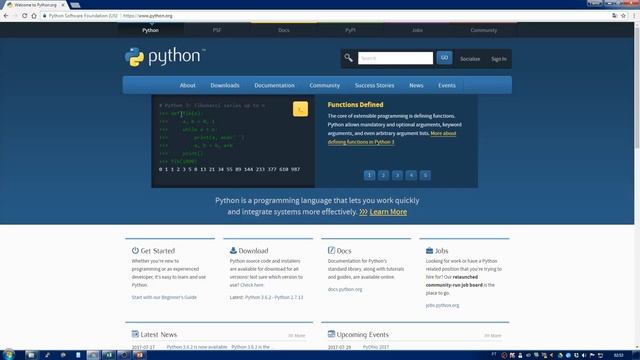This screenshot has height=360, width=640.
Task: Click the Learn More link
Action: click(388, 212)
